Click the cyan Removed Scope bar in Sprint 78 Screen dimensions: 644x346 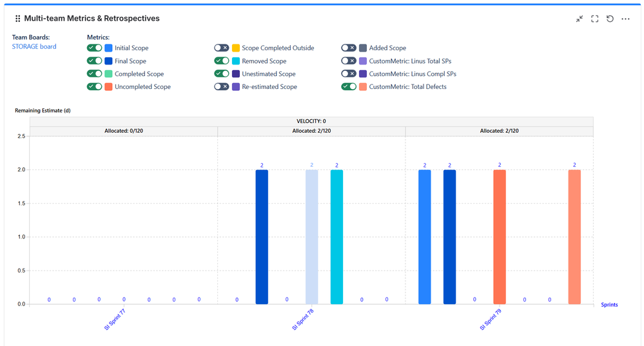pos(337,237)
